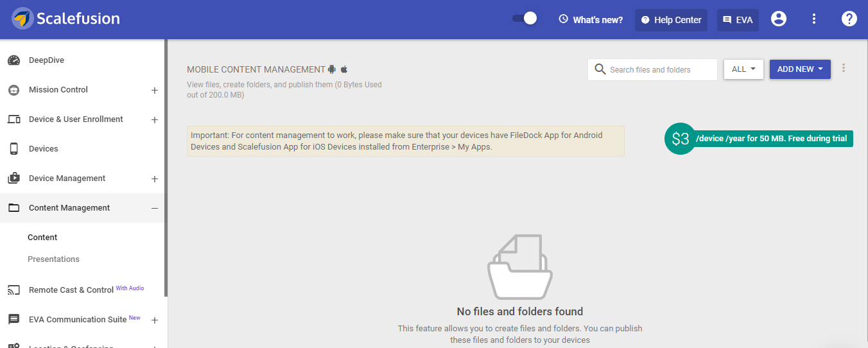The image size is (868, 348).
Task: Click the 'No files and folders found' text
Action: pos(520,311)
